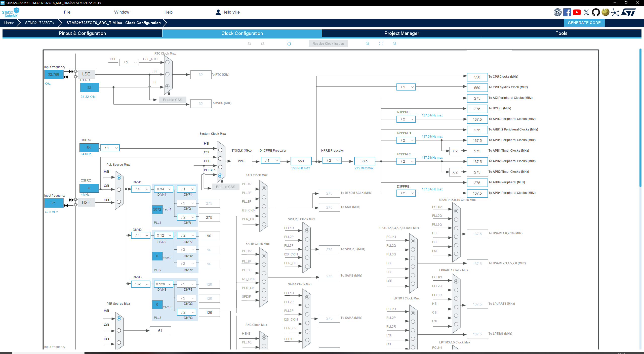Screen dimensions: 644x354
Task: Open the HPRE Prescaler /2 dropdown
Action: point(332,160)
